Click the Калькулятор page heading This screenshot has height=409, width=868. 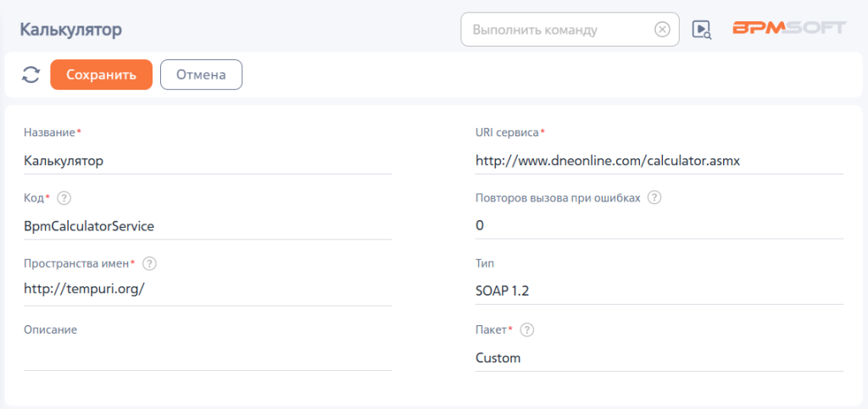click(x=71, y=30)
